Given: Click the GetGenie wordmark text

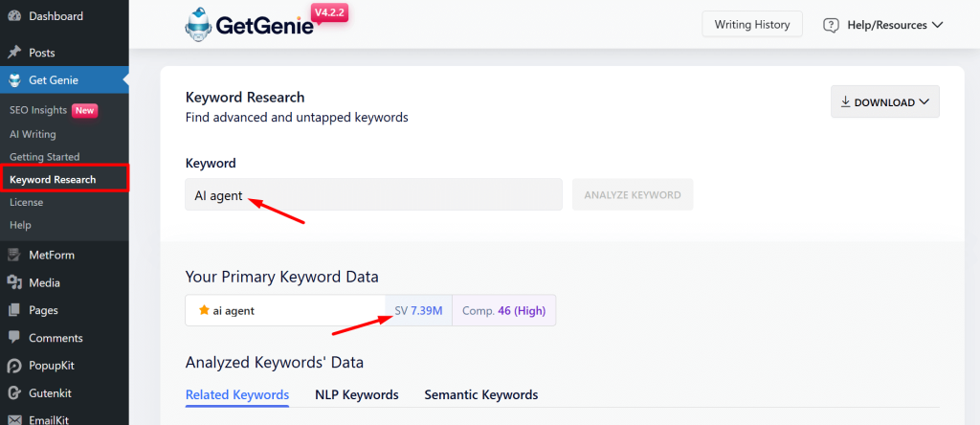Looking at the screenshot, I should pos(264,26).
